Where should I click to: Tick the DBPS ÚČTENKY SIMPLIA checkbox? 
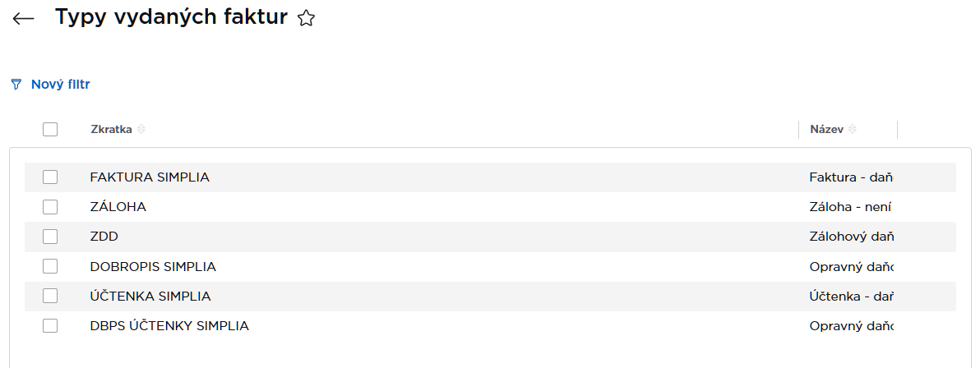[50, 325]
